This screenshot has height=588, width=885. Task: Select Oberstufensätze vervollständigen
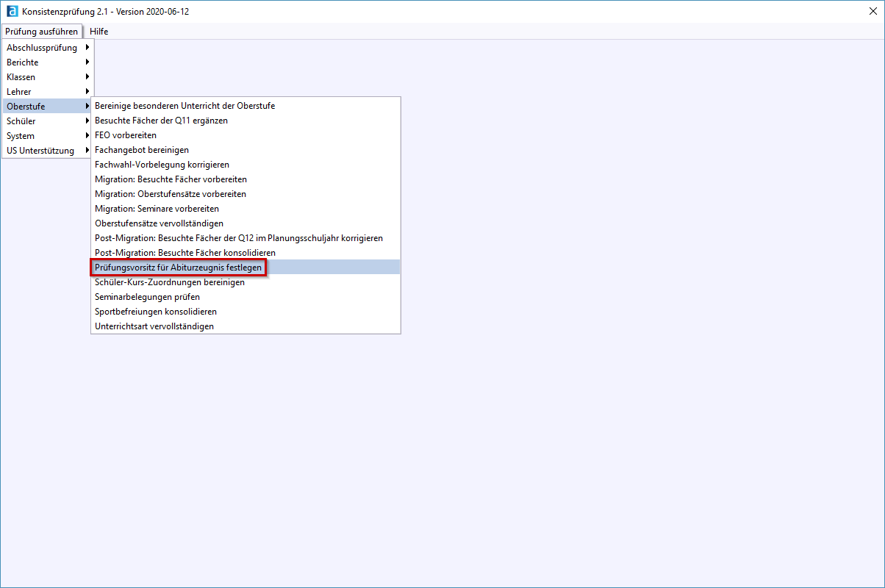click(x=246, y=223)
